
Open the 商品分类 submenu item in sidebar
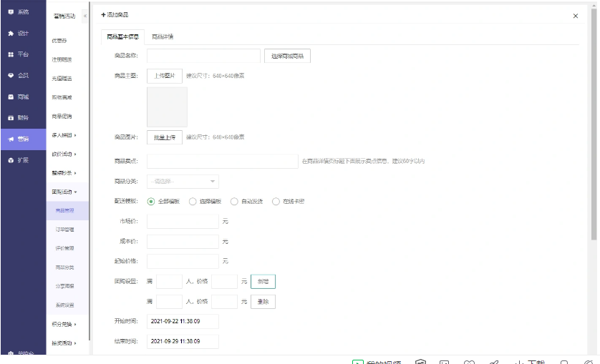tap(64, 267)
